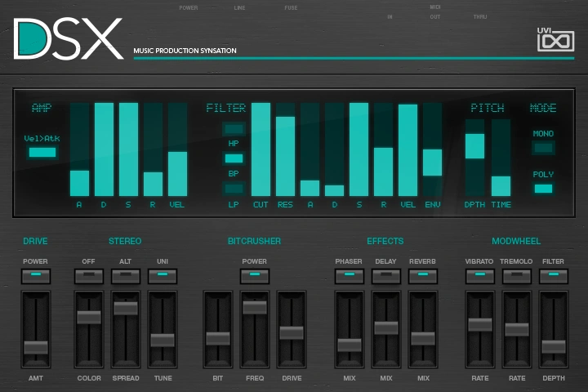
Task: Click the "DRIVE" section title in teal
Action: (35, 241)
